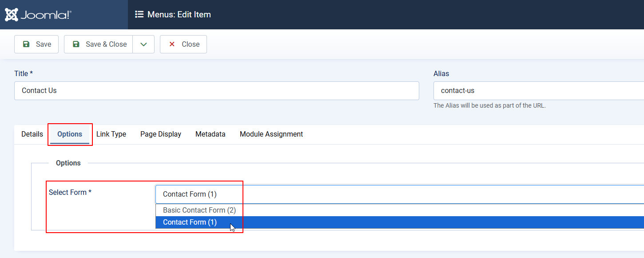This screenshot has width=644, height=258.
Task: Open the Select Form combo box
Action: pyautogui.click(x=199, y=194)
